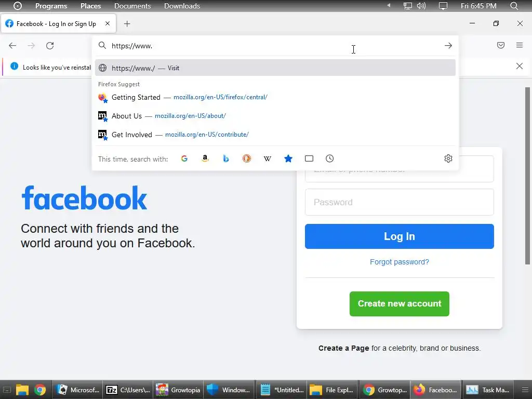Search this time with Wikipedia
This screenshot has width=532, height=399.
click(x=268, y=158)
